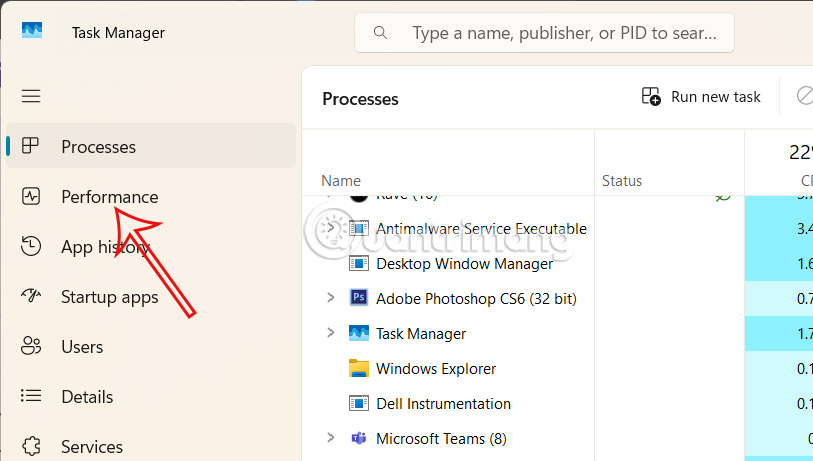Sort processes by Status column

click(x=622, y=181)
